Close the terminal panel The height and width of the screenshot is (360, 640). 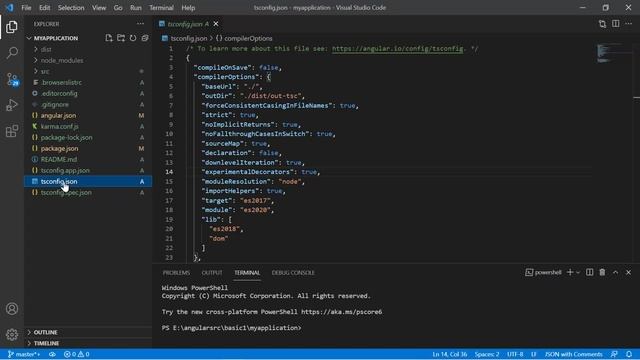[629, 272]
